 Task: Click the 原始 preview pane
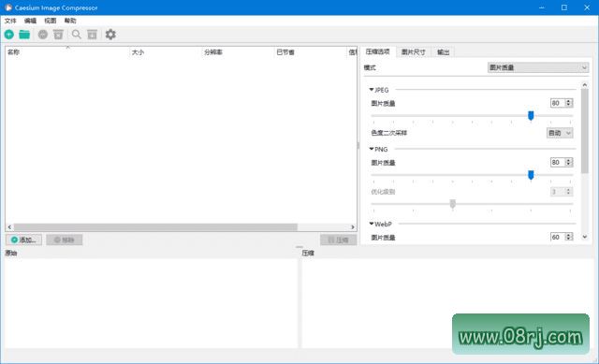pos(152,303)
